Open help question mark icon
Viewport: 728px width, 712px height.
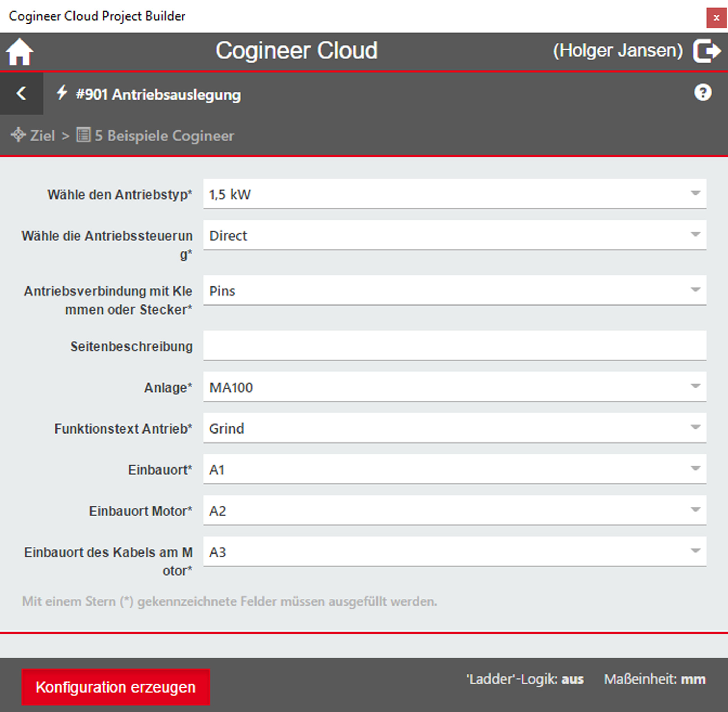point(703,92)
